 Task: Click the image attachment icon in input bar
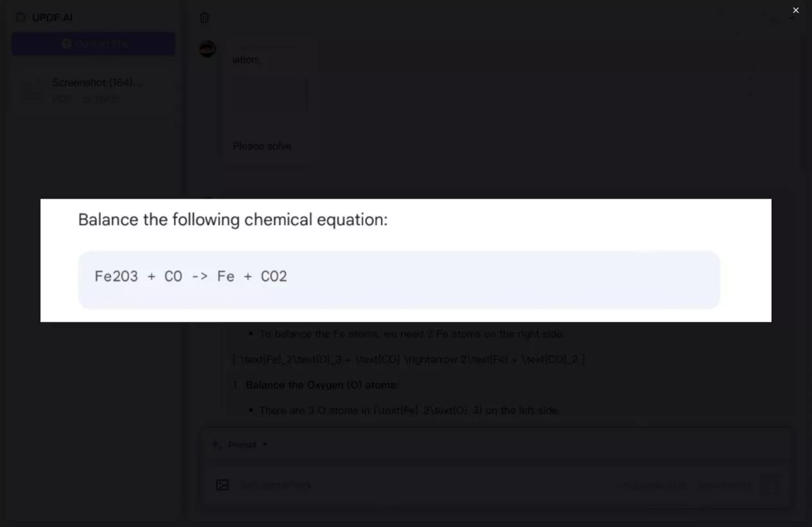coord(222,485)
